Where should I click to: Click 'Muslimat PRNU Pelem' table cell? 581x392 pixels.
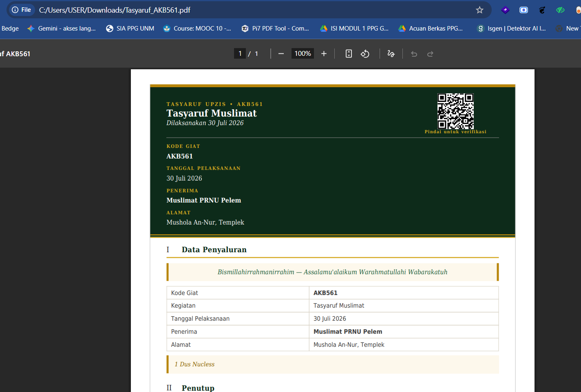(348, 332)
